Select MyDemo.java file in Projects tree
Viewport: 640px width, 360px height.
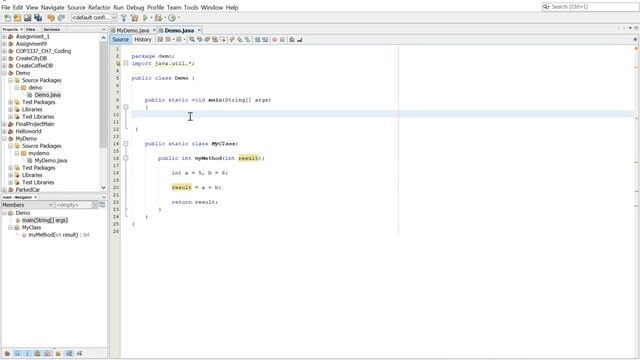pos(51,161)
